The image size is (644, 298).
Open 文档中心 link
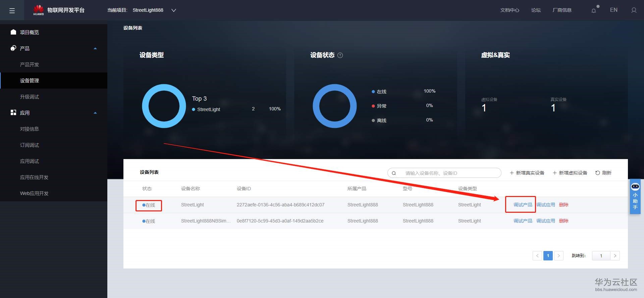click(510, 10)
